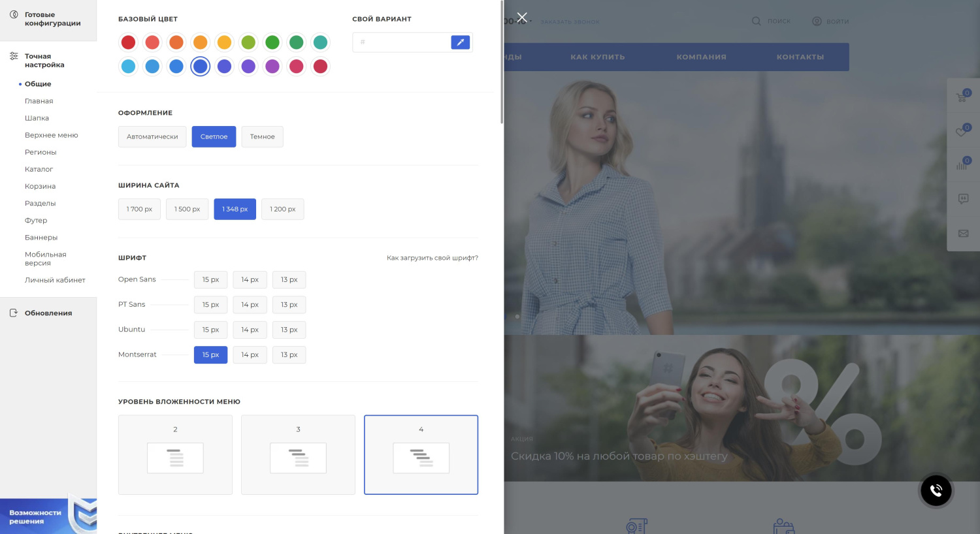Open the comparison chart side icon

click(x=963, y=165)
